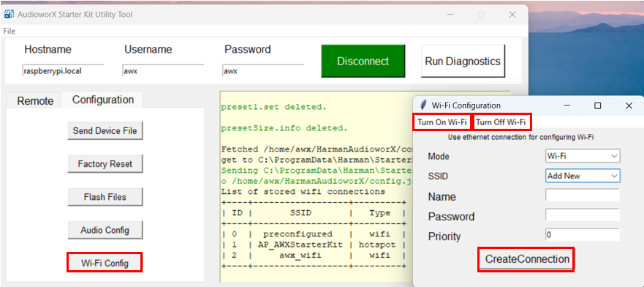The width and height of the screenshot is (644, 287).
Task: Minimize the AudioworX Starter Kit Utility Tool window
Action: point(450,15)
